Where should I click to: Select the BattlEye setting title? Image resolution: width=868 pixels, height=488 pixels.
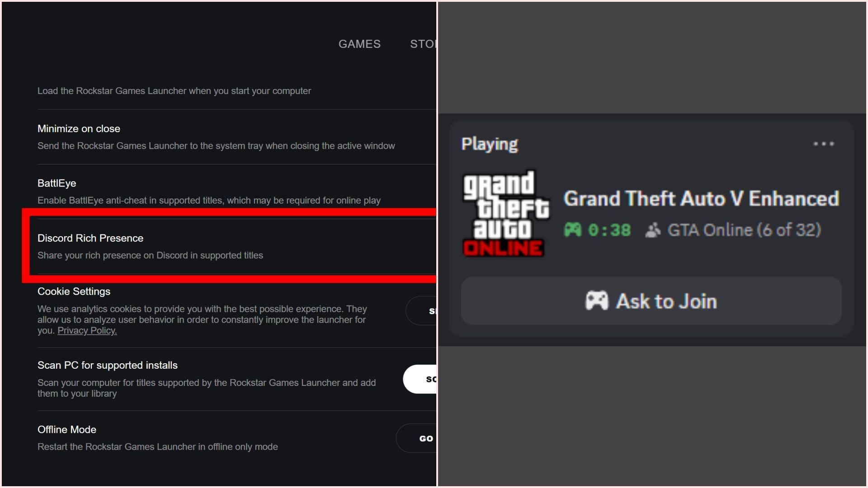pos(57,183)
